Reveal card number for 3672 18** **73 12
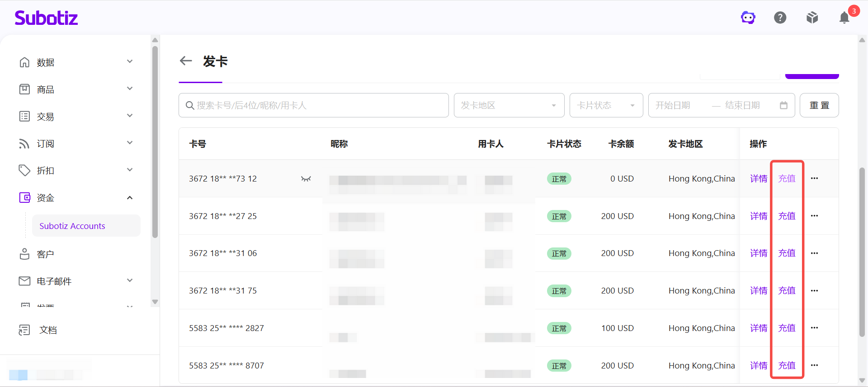 point(306,179)
